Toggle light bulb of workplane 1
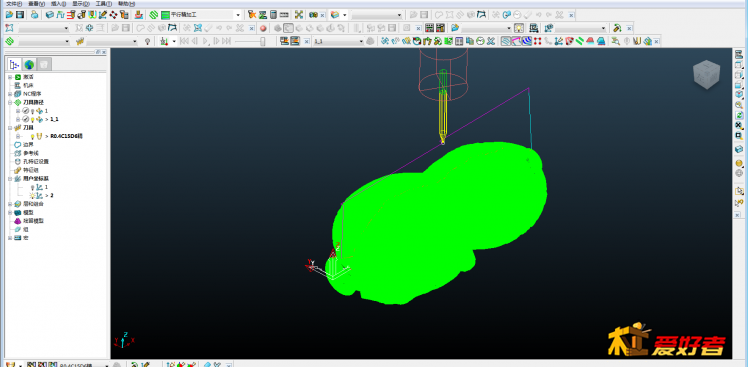 point(33,187)
